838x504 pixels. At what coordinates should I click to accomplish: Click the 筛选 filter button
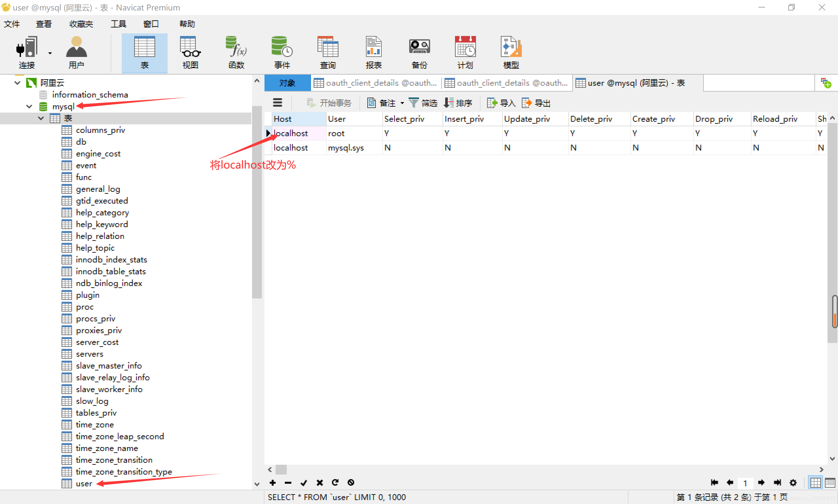pos(423,103)
